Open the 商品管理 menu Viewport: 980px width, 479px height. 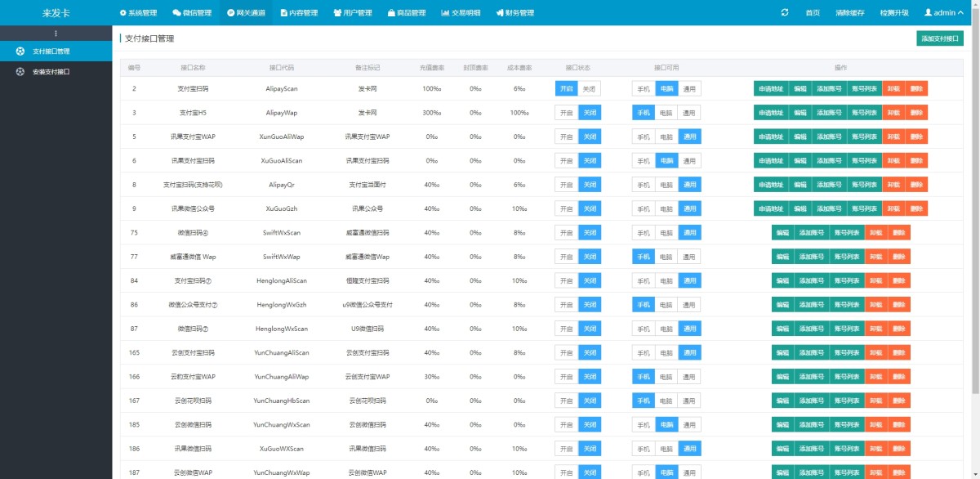pyautogui.click(x=407, y=13)
